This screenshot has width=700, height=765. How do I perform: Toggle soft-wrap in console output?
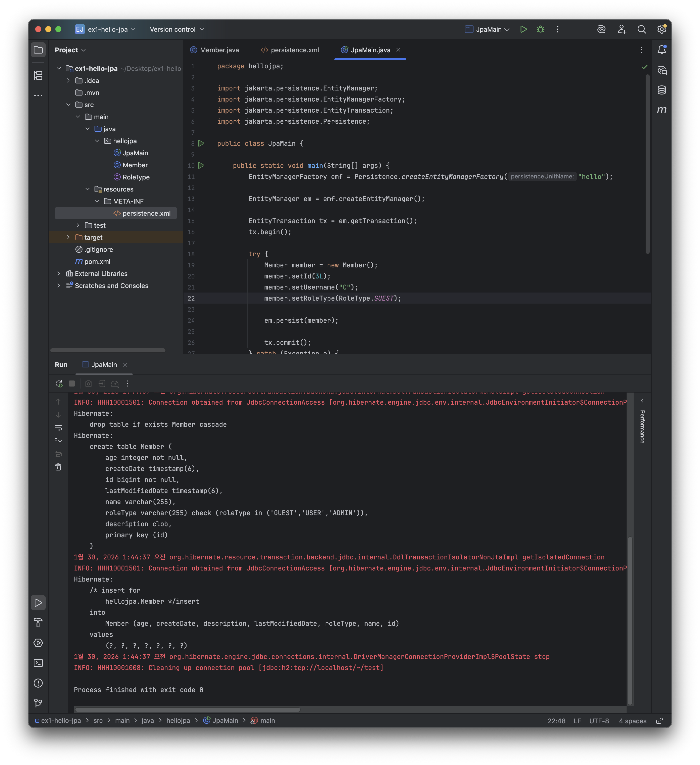[x=58, y=428]
